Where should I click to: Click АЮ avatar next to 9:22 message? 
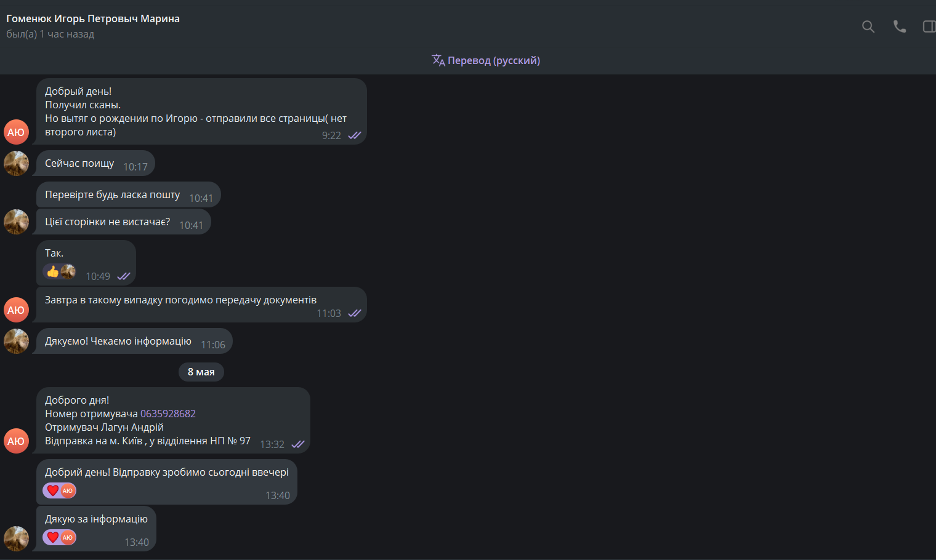coord(17,132)
